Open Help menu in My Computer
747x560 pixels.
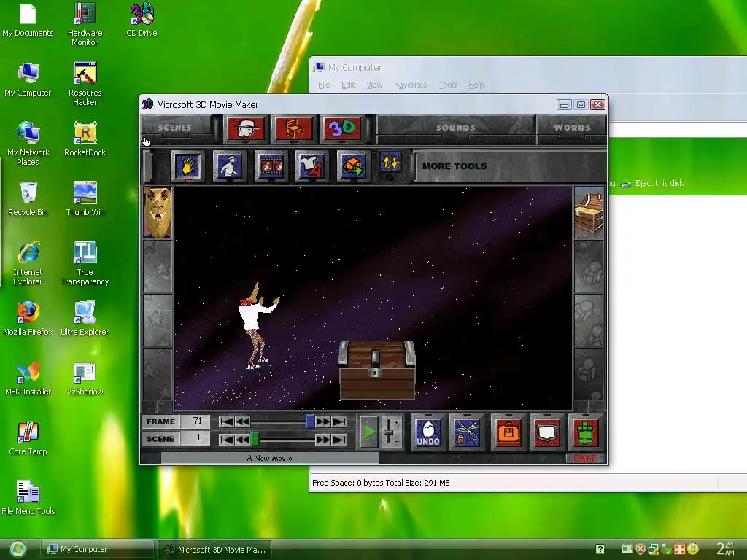pos(476,85)
